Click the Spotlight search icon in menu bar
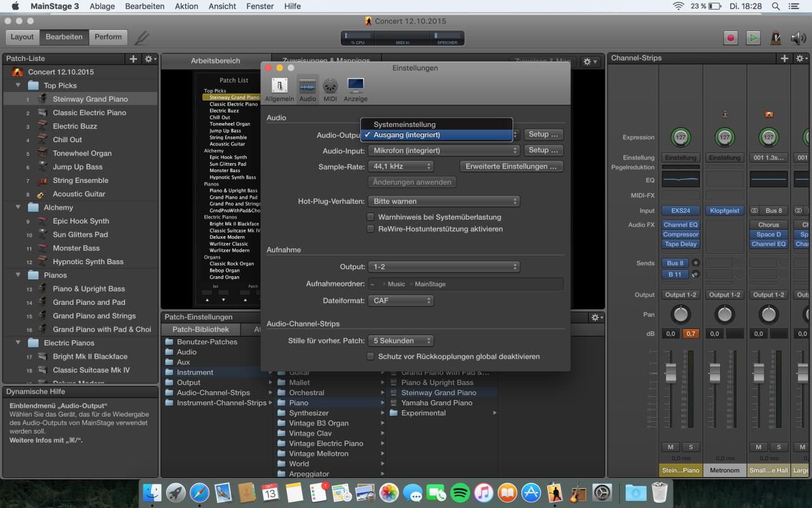812x508 pixels. coord(776,6)
